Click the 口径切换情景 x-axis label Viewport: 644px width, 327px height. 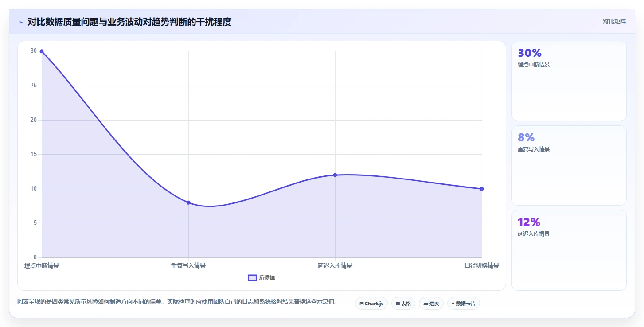click(482, 265)
